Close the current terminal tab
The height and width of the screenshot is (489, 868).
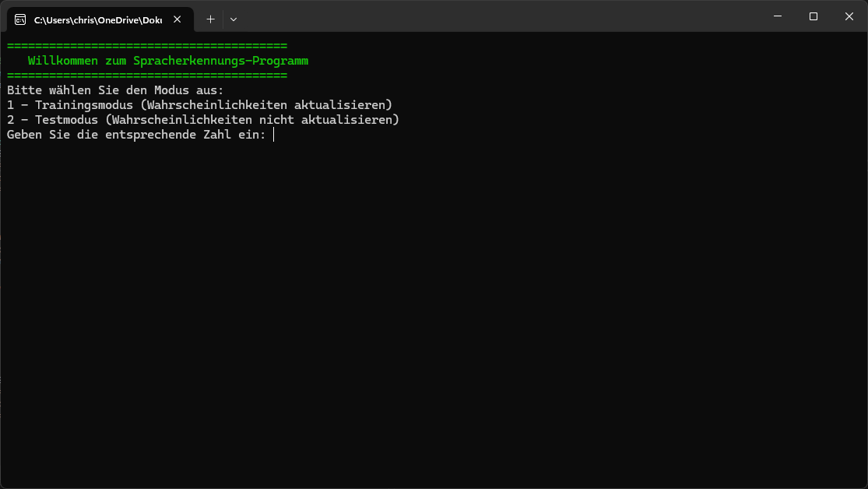tap(177, 19)
